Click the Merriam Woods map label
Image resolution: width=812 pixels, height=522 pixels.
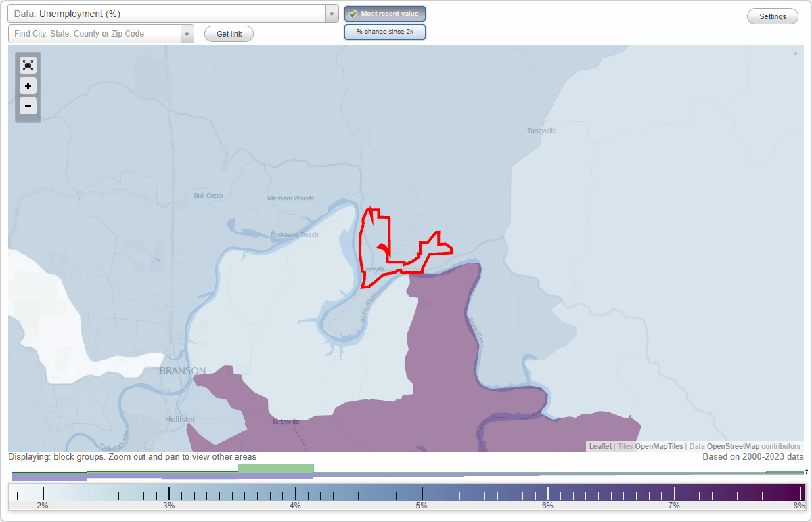(291, 198)
